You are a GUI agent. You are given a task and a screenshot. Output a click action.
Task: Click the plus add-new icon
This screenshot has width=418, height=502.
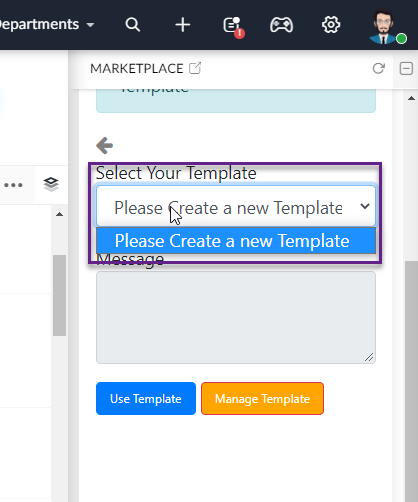[x=183, y=25]
